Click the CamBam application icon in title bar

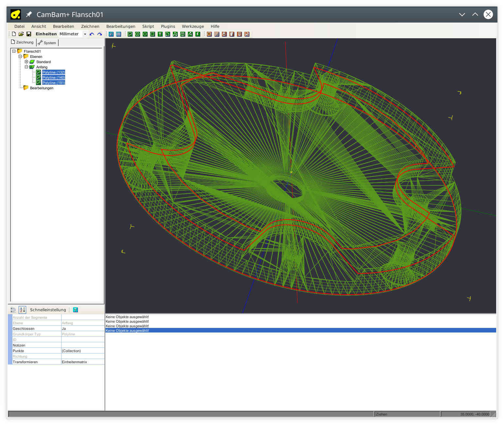point(16,14)
